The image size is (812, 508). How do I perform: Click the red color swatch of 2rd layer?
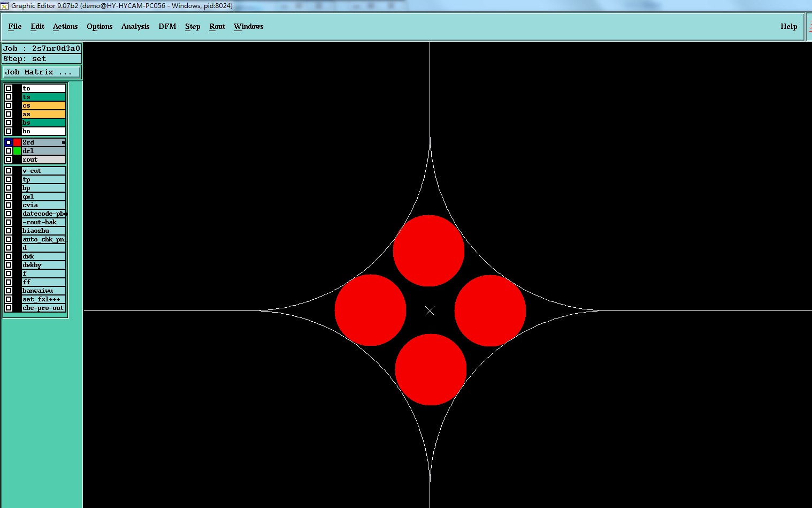pyautogui.click(x=17, y=142)
